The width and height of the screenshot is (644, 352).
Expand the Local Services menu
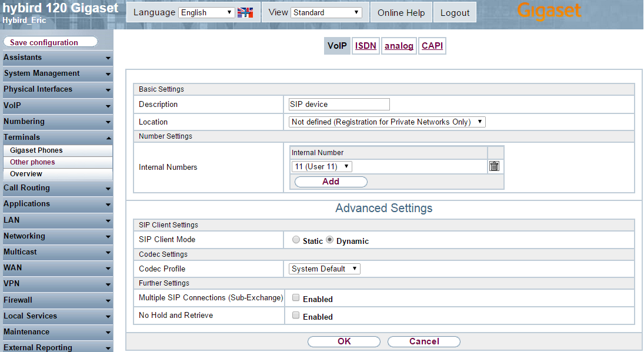[x=57, y=316]
